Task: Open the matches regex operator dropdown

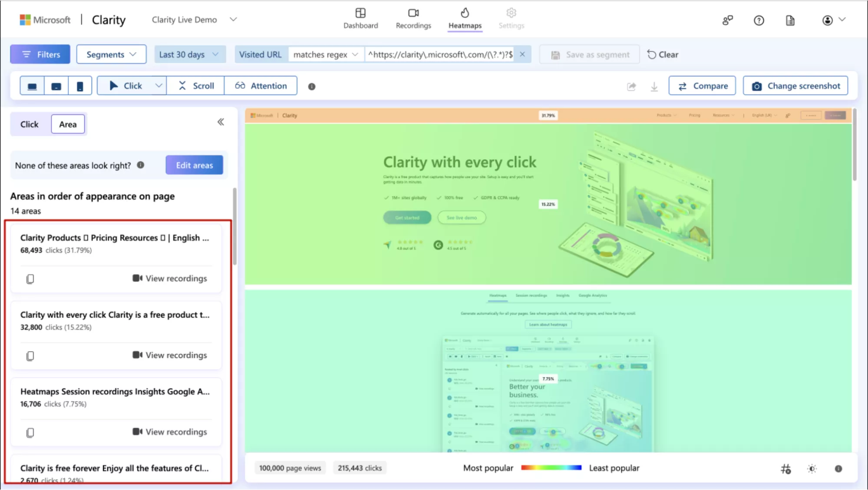Action: click(x=326, y=54)
